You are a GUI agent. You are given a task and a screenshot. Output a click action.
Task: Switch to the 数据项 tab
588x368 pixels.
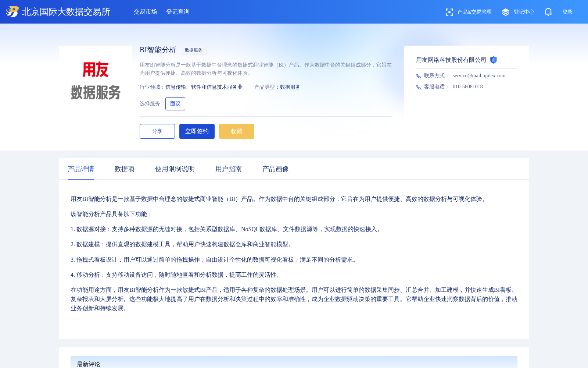point(125,169)
